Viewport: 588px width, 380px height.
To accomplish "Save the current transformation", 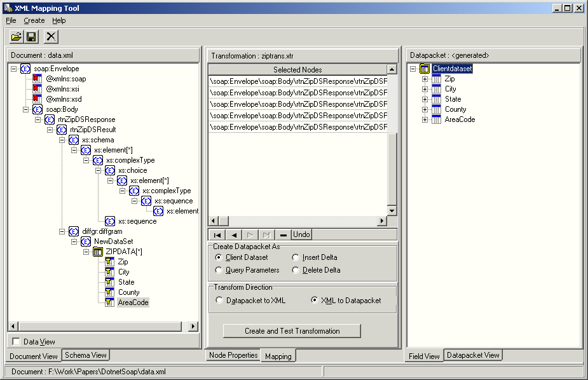I will (30, 36).
